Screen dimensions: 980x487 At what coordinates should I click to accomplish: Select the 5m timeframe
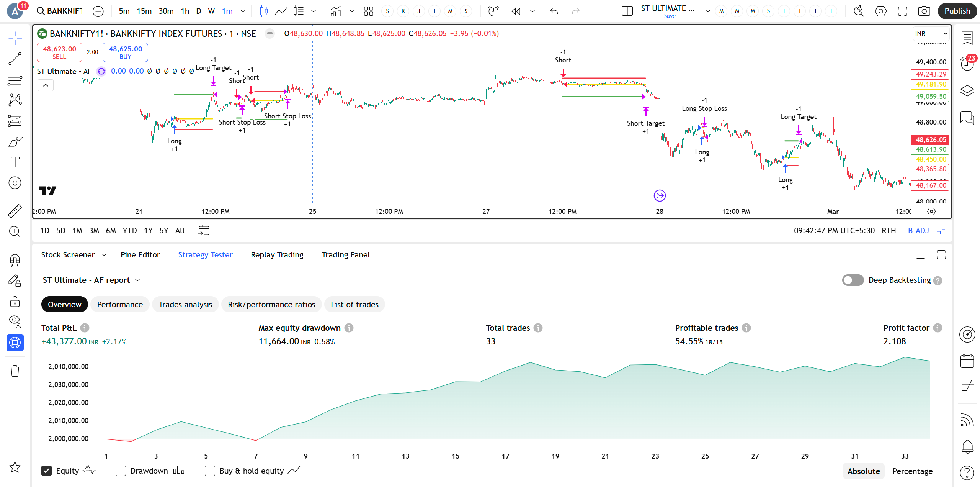tap(124, 11)
